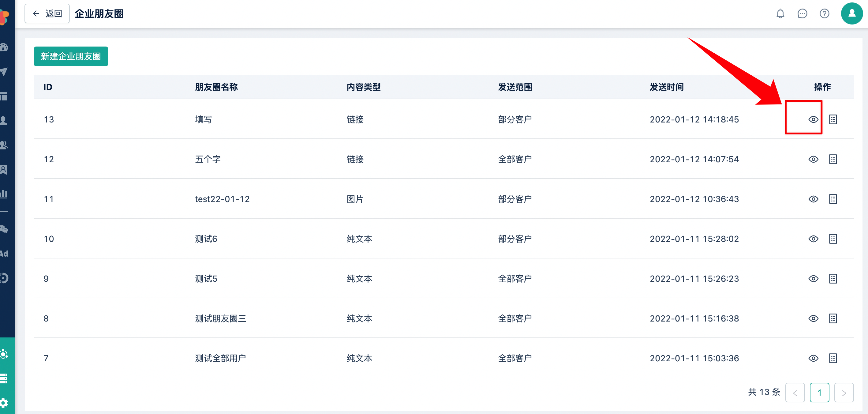Click 新建企业朋友圈 button

[71, 56]
